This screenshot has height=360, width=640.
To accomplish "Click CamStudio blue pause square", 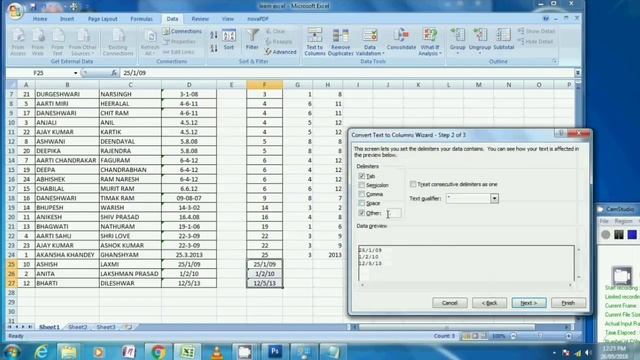I will [632, 234].
